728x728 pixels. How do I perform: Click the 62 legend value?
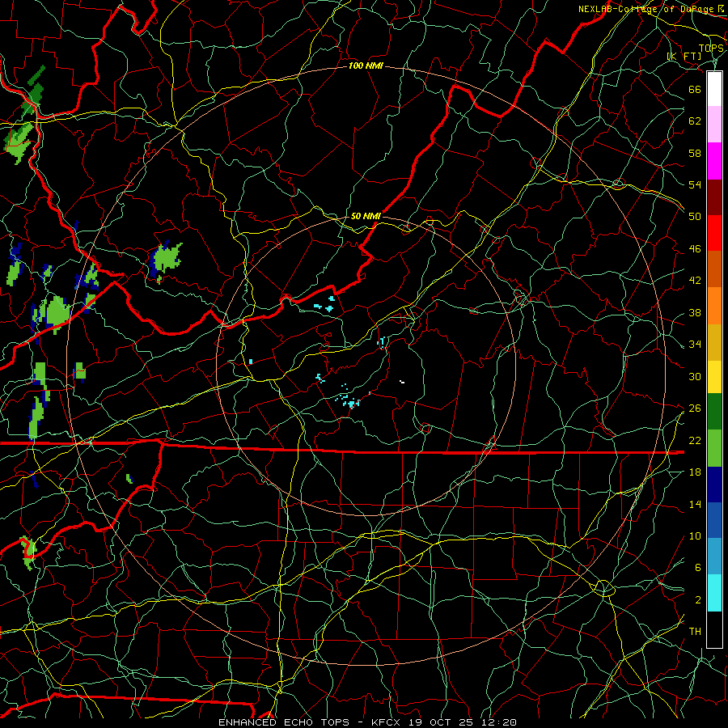tap(695, 121)
